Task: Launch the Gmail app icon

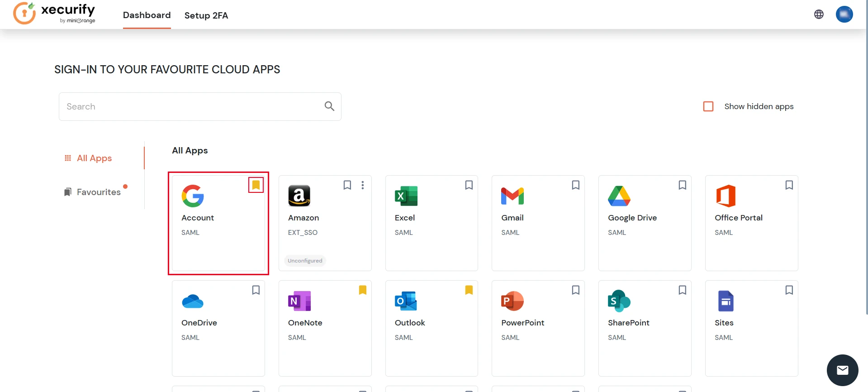Action: point(512,196)
